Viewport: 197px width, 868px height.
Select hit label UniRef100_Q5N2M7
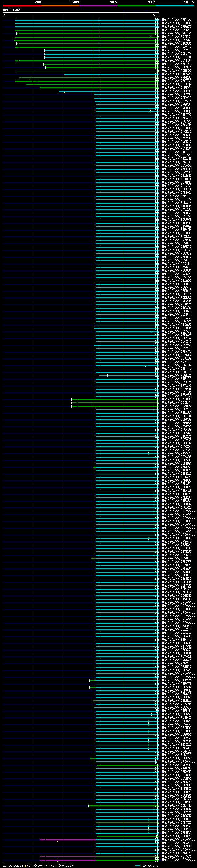click(177, 94)
